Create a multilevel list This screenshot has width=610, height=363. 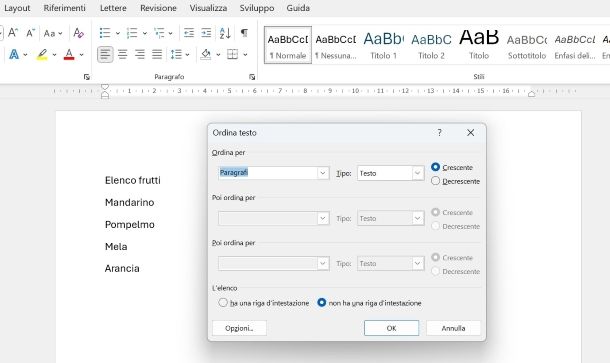159,33
